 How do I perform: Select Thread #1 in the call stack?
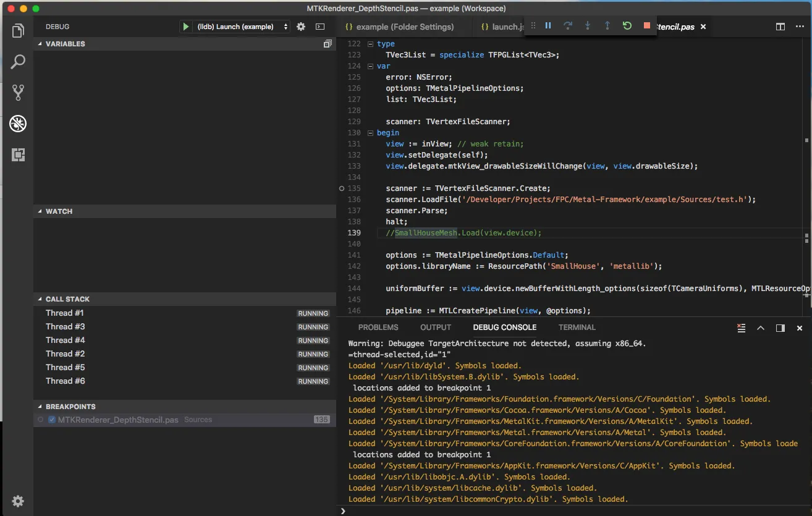point(65,313)
